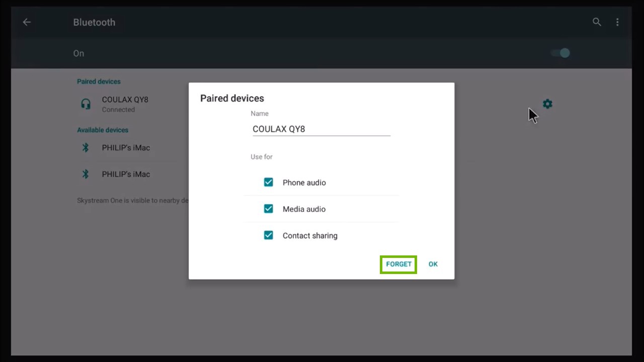Click the Bluetooth icon beside second PHILIP's iMac
The width and height of the screenshot is (644, 362).
pyautogui.click(x=85, y=174)
